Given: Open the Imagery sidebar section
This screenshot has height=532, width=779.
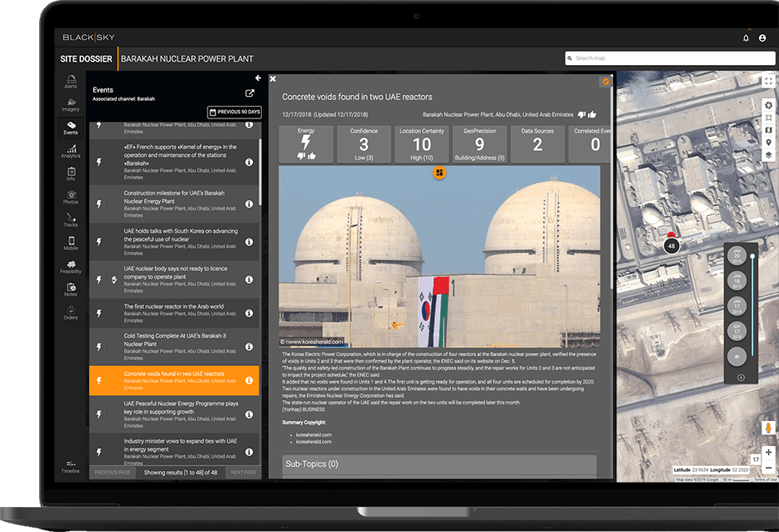Looking at the screenshot, I should tap(71, 105).
